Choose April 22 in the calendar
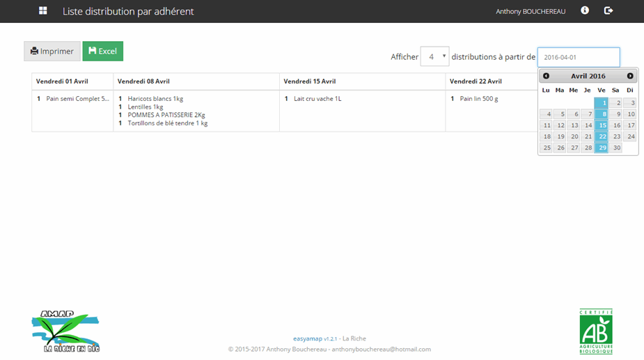This screenshot has height=360, width=644. [602, 136]
